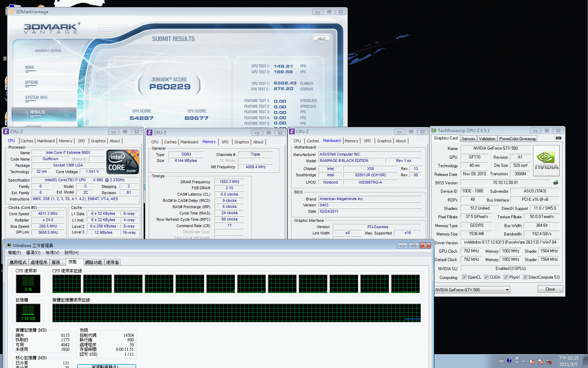Open SPD tab in CPU-Z Memory window
This screenshot has width=588, height=368.
225,142
